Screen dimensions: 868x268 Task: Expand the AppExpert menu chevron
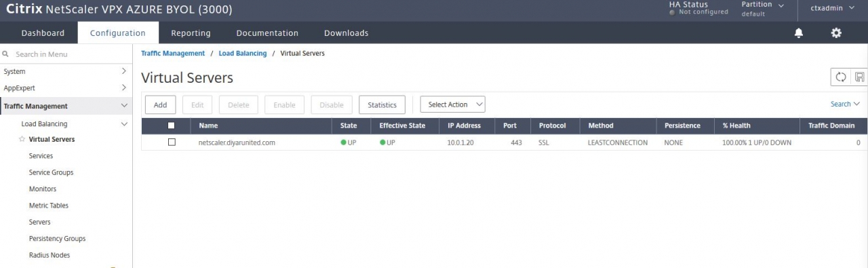(x=123, y=88)
